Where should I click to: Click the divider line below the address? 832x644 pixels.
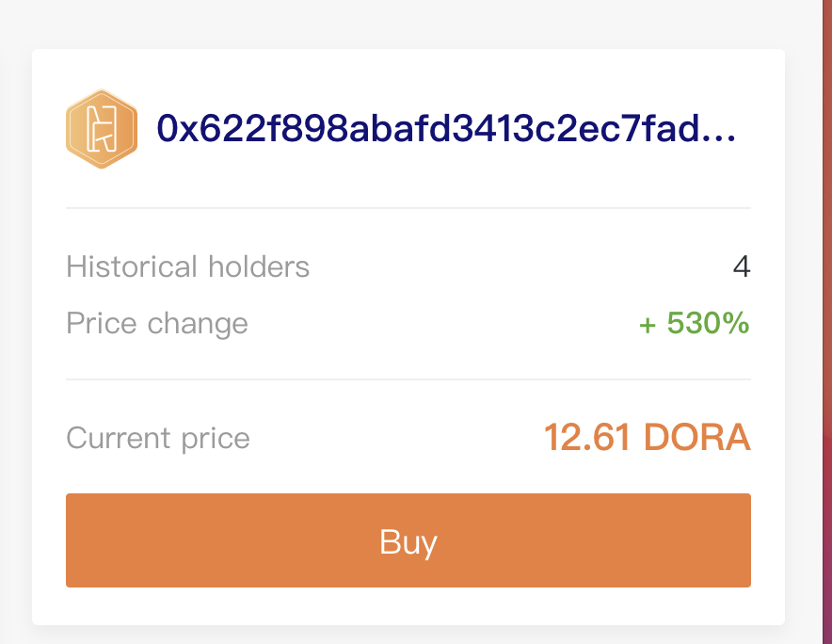[x=408, y=208]
